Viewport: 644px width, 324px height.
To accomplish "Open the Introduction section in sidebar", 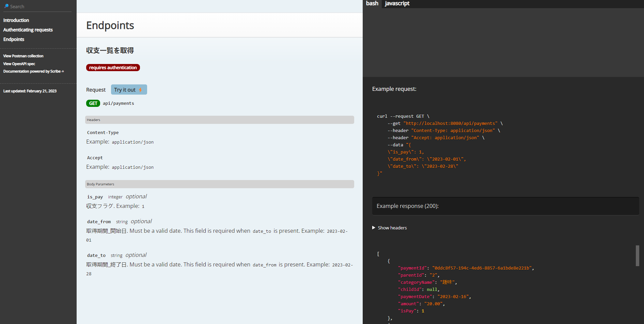I will (x=16, y=20).
